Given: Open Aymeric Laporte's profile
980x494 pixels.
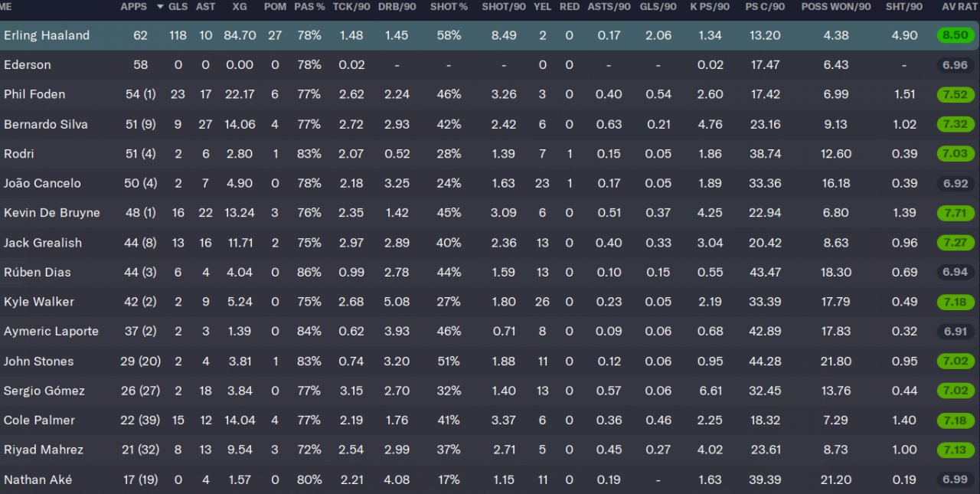Looking at the screenshot, I should coord(51,332).
